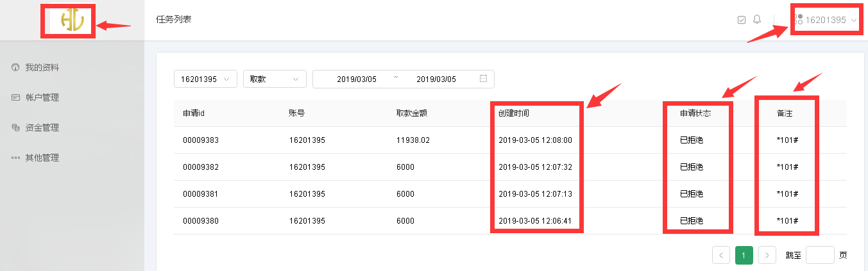Go to the previous page arrow
The height and width of the screenshot is (271, 868).
(721, 255)
